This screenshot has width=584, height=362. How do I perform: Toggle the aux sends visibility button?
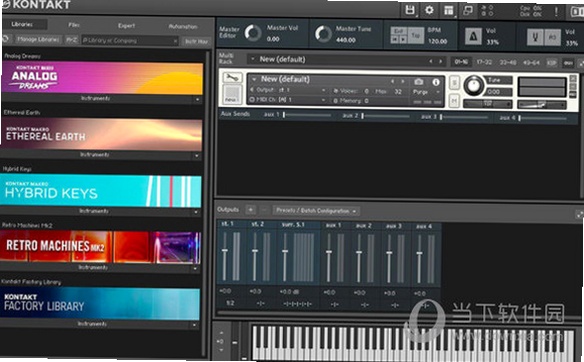click(x=568, y=63)
